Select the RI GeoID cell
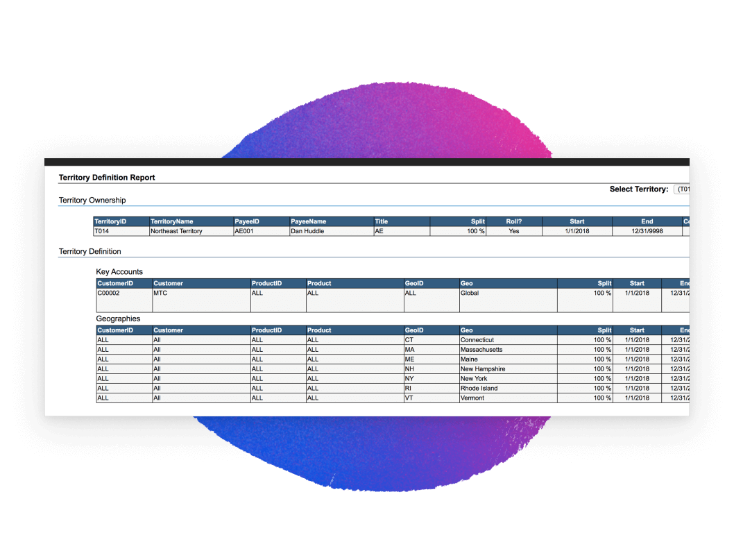This screenshot has width=734, height=560. coord(432,388)
